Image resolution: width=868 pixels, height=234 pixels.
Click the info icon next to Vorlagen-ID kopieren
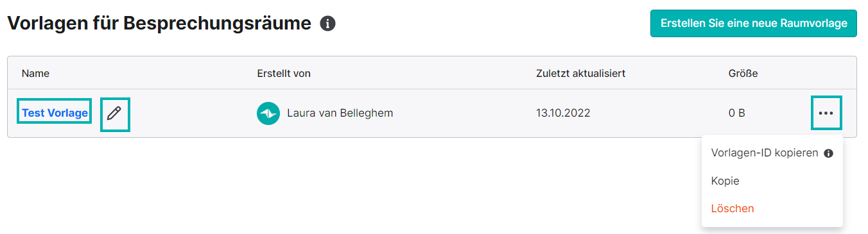(x=828, y=154)
